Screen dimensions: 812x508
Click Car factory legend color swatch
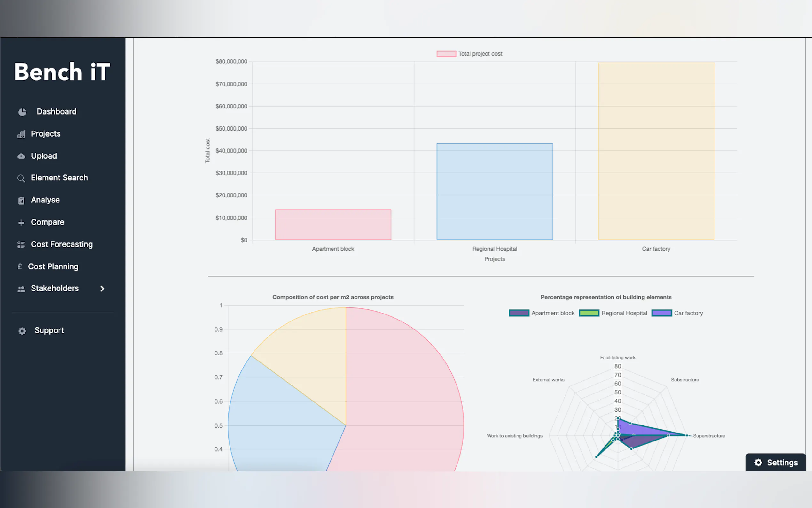661,313
